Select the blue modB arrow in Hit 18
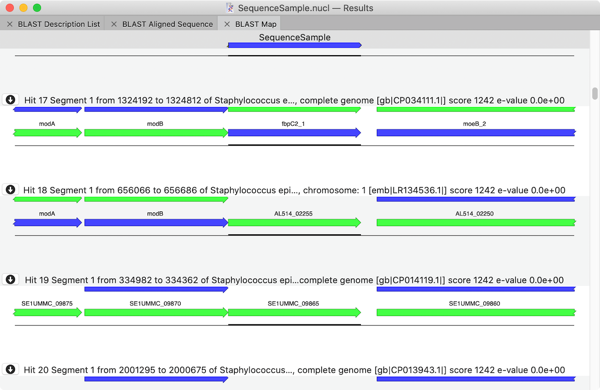 (156, 223)
